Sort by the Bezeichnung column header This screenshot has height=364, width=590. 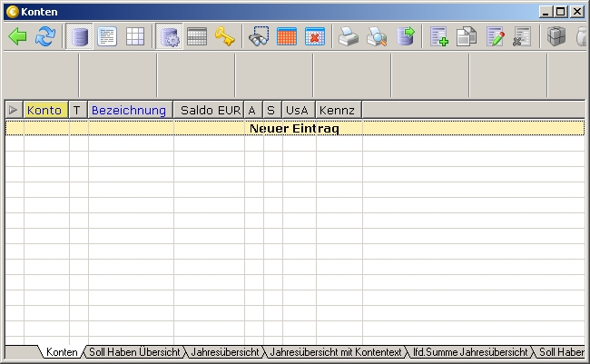pyautogui.click(x=129, y=110)
